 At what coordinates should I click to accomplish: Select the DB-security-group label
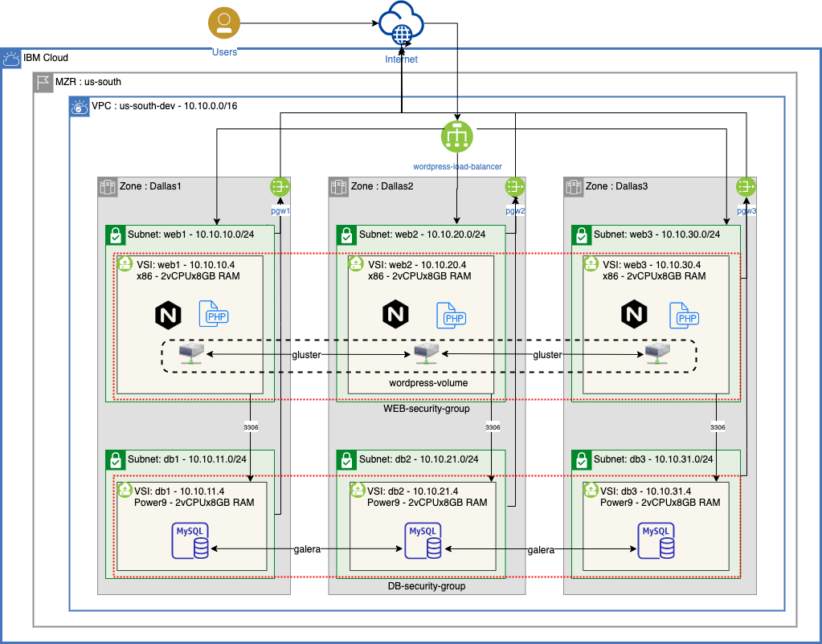coord(427,586)
